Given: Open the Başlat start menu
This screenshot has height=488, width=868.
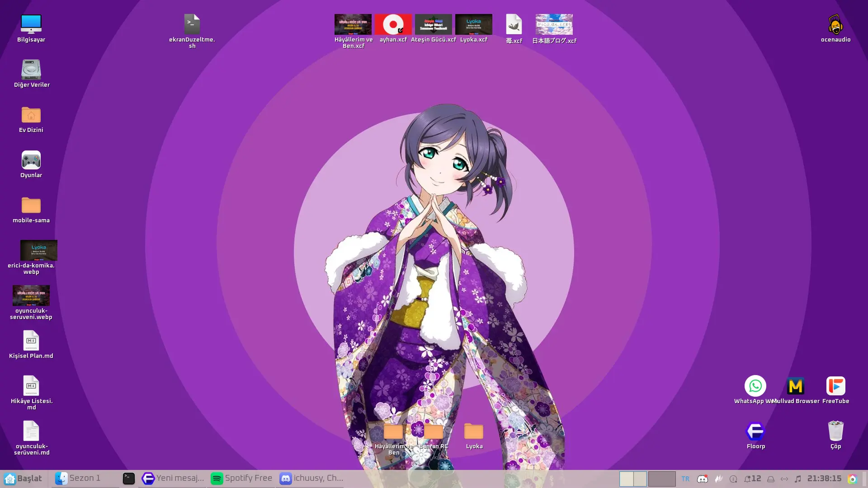Looking at the screenshot, I should coord(24,478).
